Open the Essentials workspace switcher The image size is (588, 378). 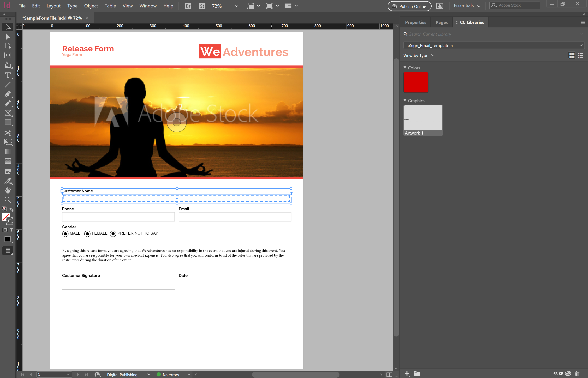[467, 6]
